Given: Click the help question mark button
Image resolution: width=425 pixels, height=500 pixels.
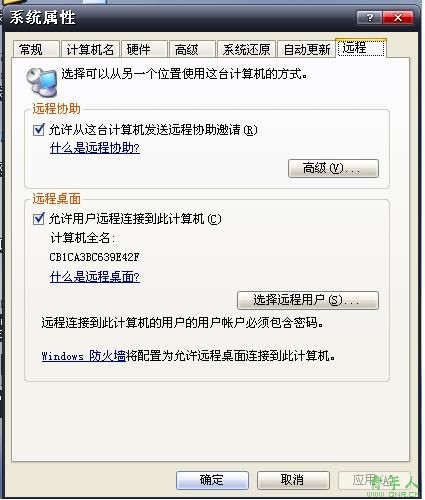Looking at the screenshot, I should pos(369,17).
